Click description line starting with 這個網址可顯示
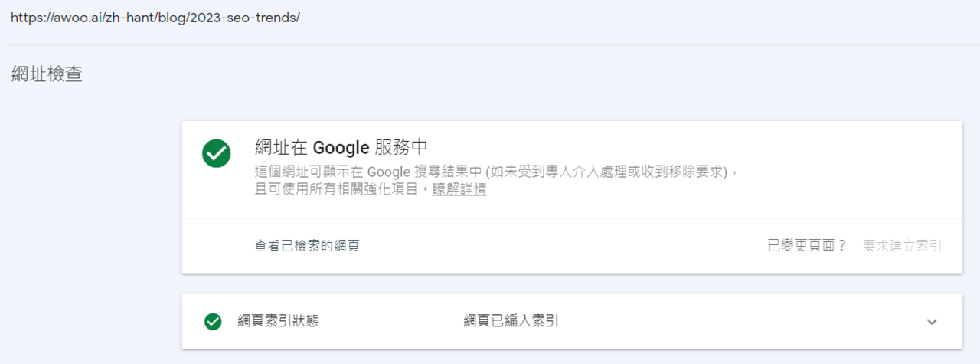 pyautogui.click(x=496, y=172)
